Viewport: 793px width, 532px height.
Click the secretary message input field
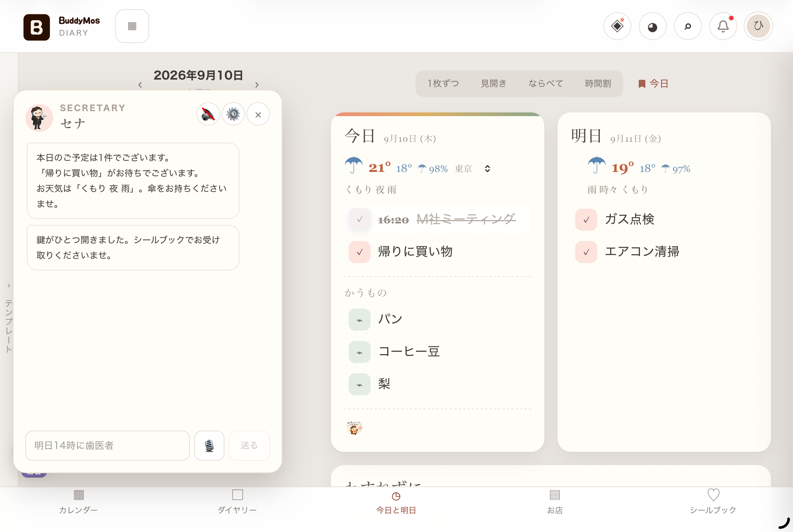[108, 445]
